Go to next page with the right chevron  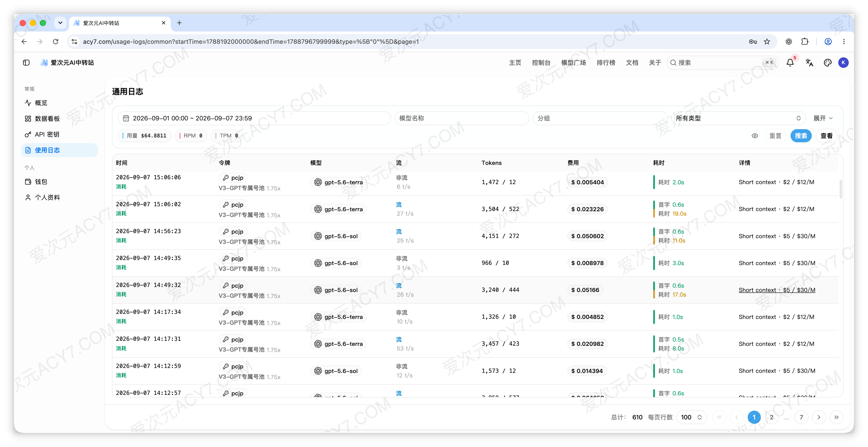(x=819, y=417)
